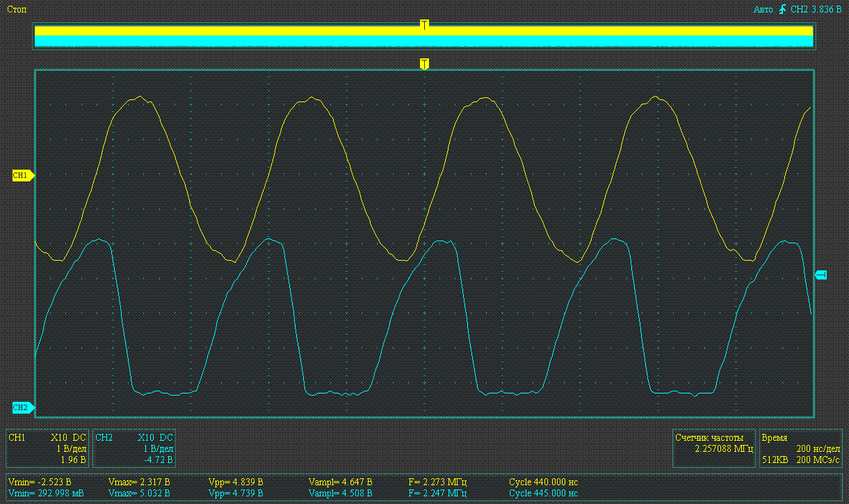Click the "Счетчик частоты" panel title

pos(709,438)
